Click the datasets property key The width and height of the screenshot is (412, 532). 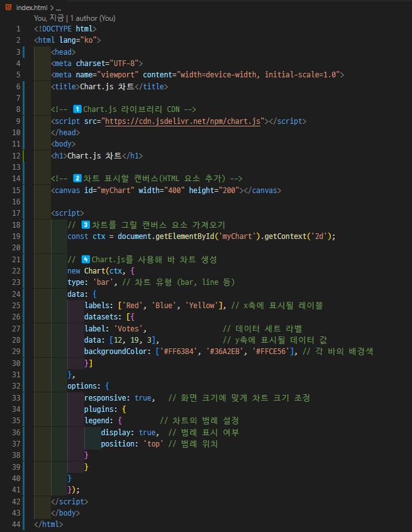[x=101, y=317]
